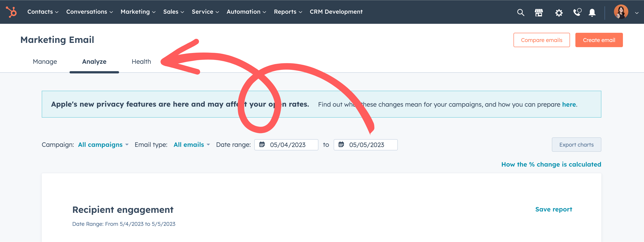The height and width of the screenshot is (242, 644).
Task: Open the notifications bell
Action: (592, 12)
